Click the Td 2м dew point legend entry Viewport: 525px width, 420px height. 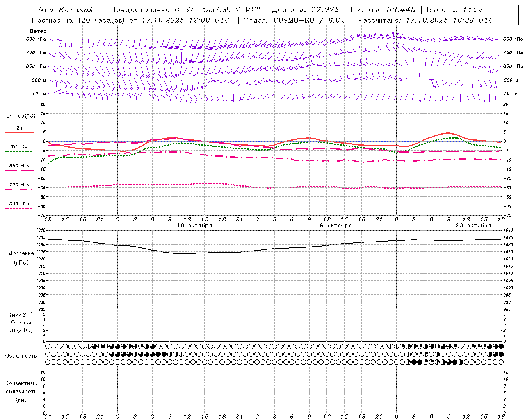coord(19,147)
